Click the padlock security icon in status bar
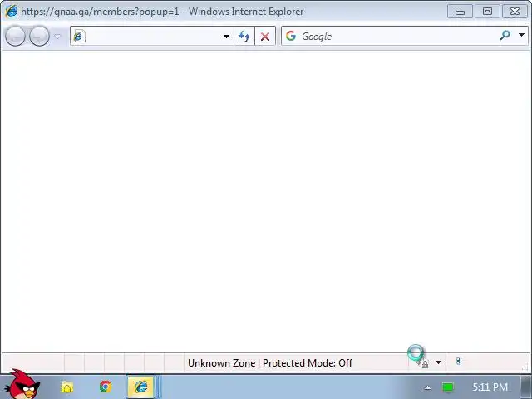Image resolution: width=532 pixels, height=399 pixels. pos(425,364)
